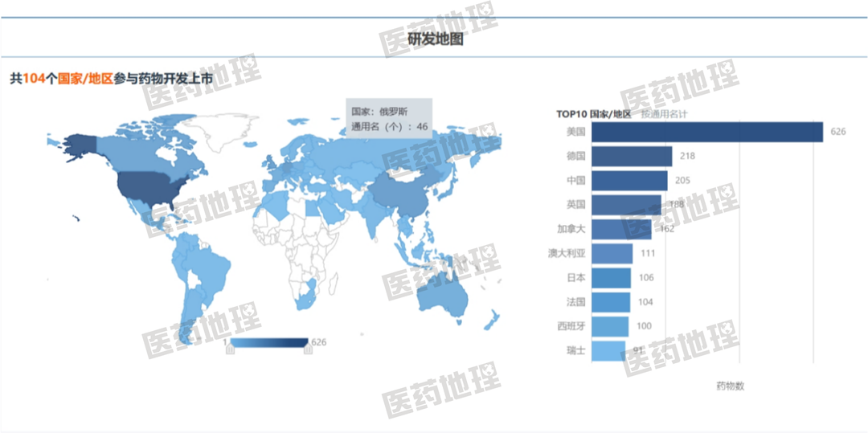Select the 澳大利亚 bar with value 111
The image size is (868, 433).
612,254
